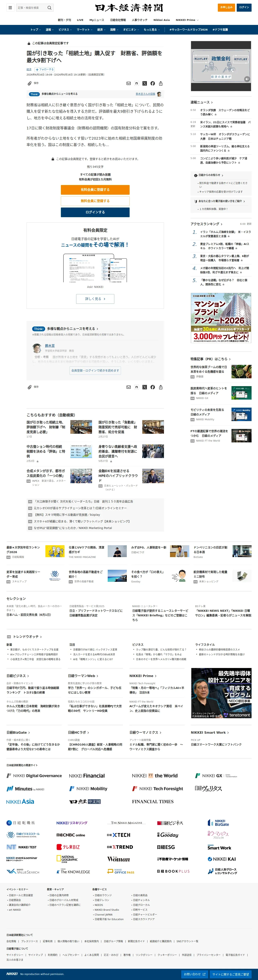The width and height of the screenshot is (258, 980).
Task: Open NIKKEI KAI logo link
Action: click(x=221, y=859)
